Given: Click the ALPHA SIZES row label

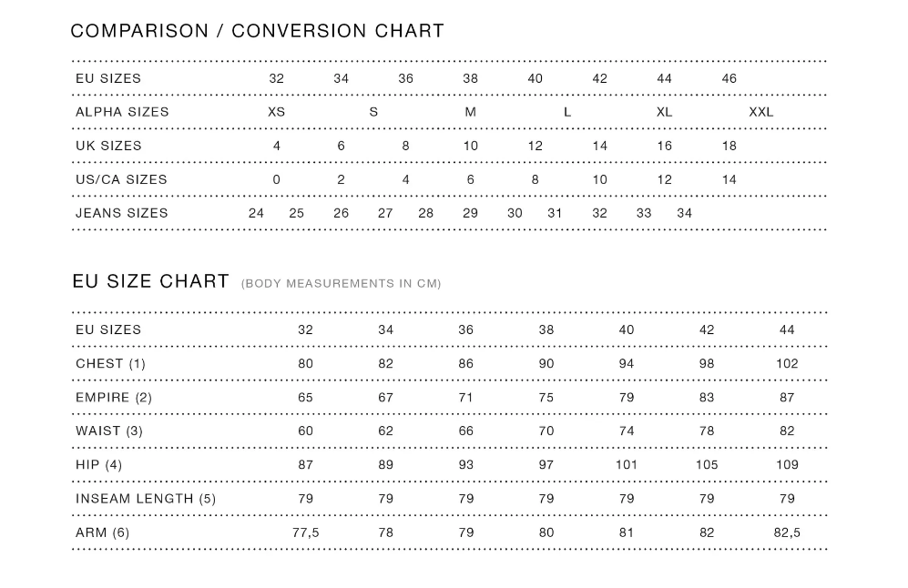Looking at the screenshot, I should coord(122,112).
